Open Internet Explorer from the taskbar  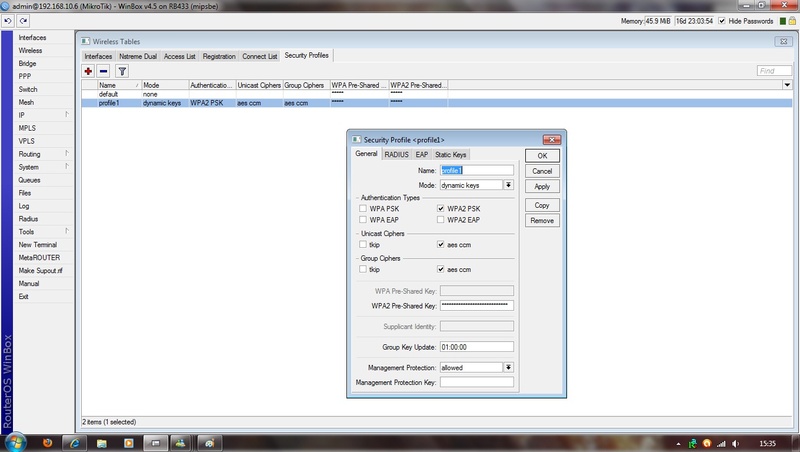74,443
